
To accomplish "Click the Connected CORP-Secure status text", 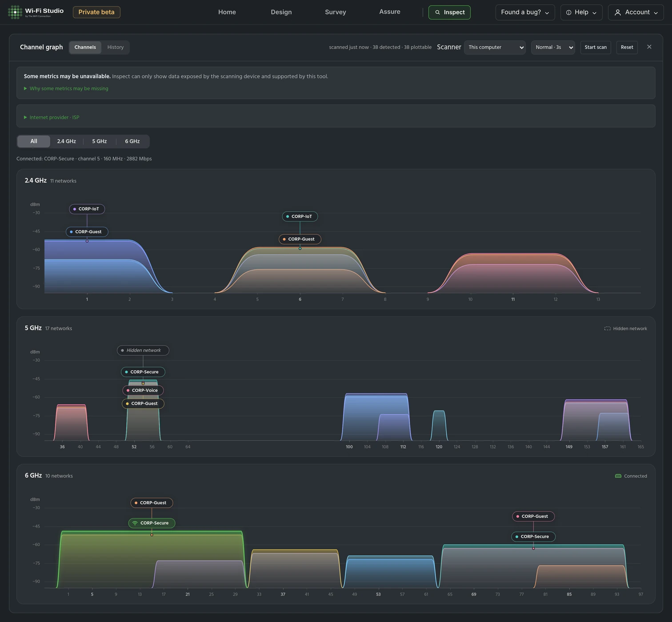I will click(x=84, y=159).
